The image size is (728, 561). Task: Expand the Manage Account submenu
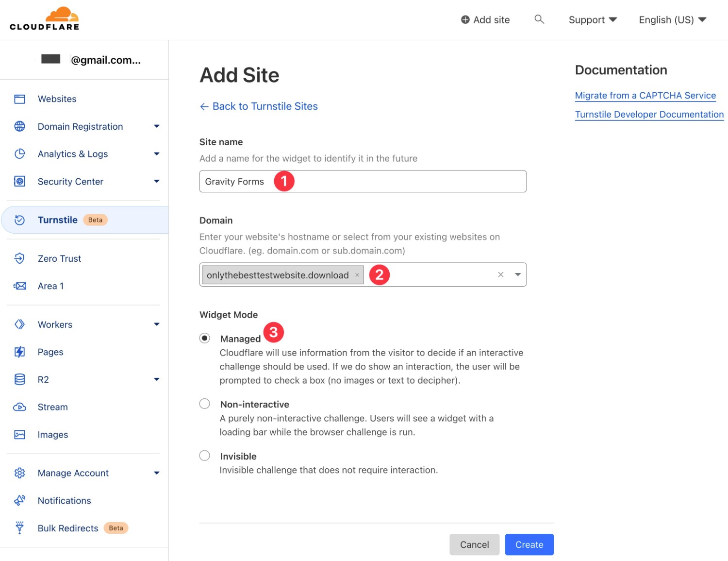tap(157, 473)
